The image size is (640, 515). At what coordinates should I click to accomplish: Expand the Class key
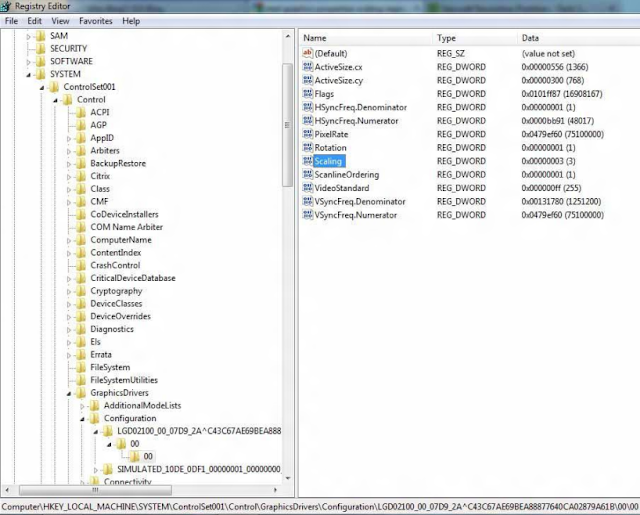pos(69,190)
